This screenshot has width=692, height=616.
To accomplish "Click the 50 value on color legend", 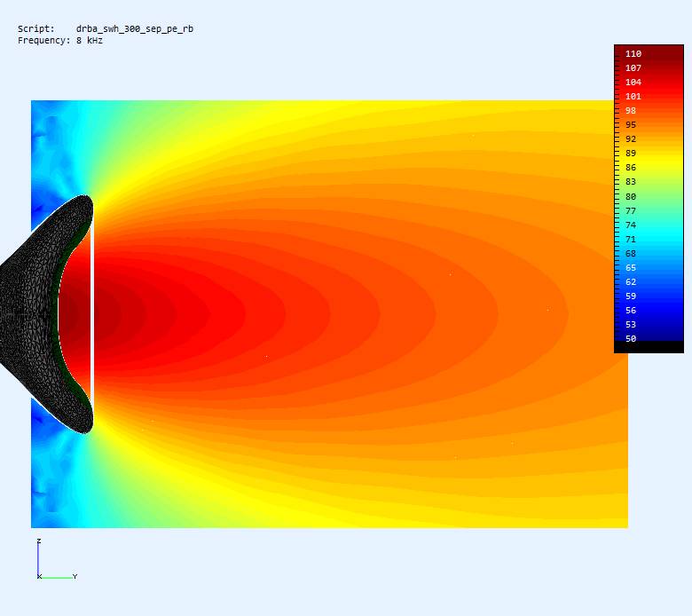I will [x=631, y=339].
